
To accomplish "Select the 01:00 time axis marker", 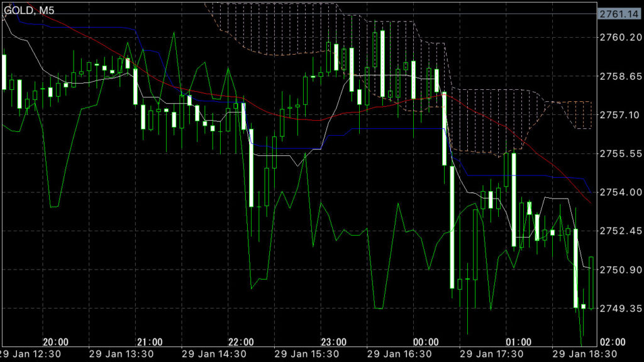I will (519, 342).
